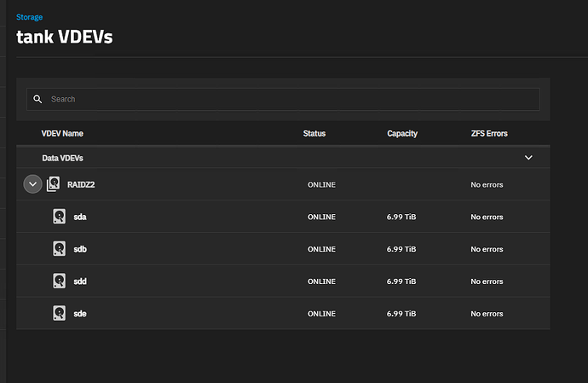Focus the Search input field

[290, 99]
